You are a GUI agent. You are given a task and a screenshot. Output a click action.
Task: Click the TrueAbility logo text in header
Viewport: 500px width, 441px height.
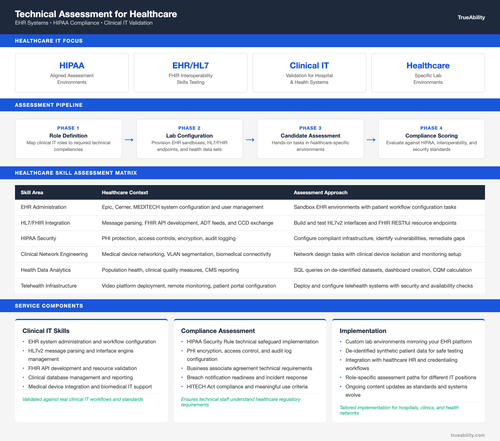point(471,17)
